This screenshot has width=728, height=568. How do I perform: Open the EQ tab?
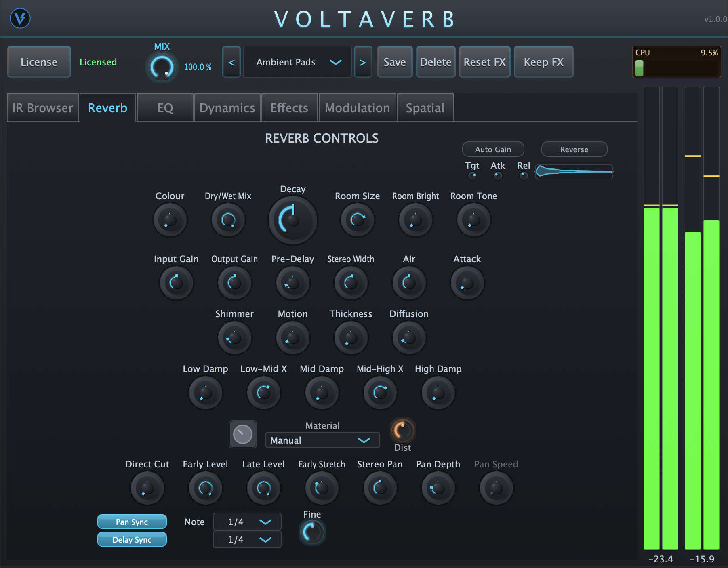(165, 108)
